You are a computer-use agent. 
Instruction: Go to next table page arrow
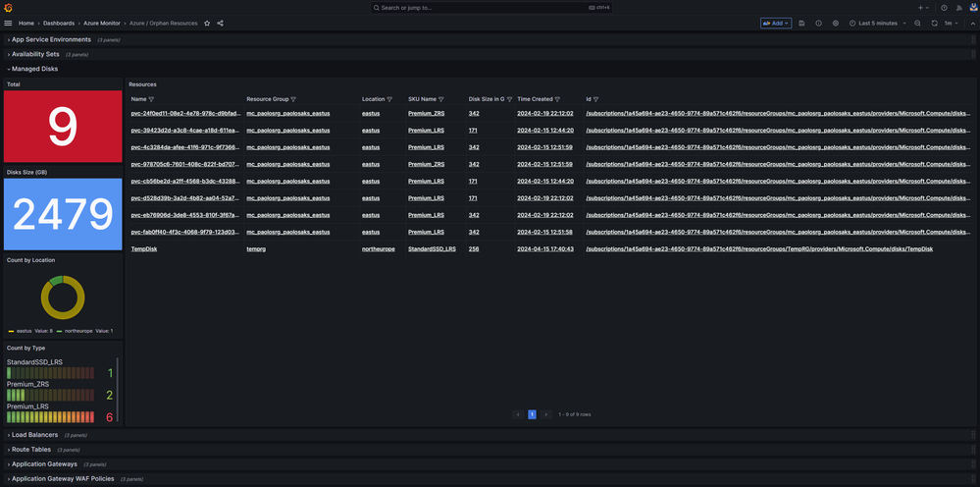click(546, 414)
